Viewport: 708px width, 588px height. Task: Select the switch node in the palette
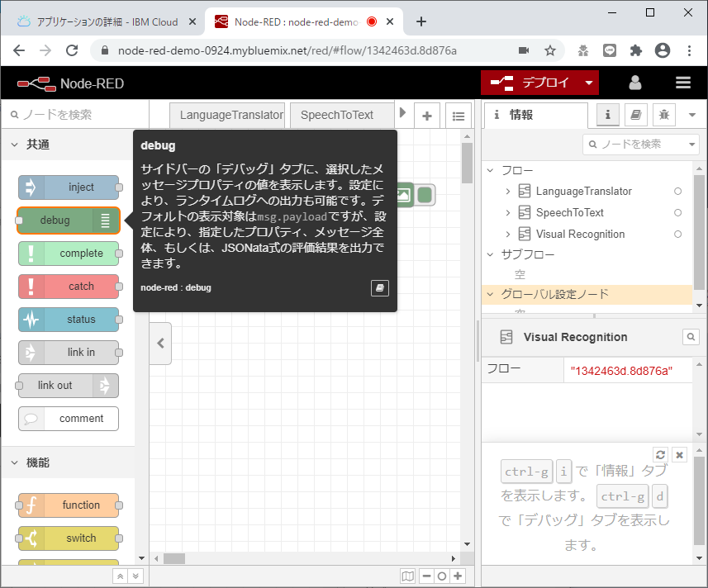coord(69,538)
